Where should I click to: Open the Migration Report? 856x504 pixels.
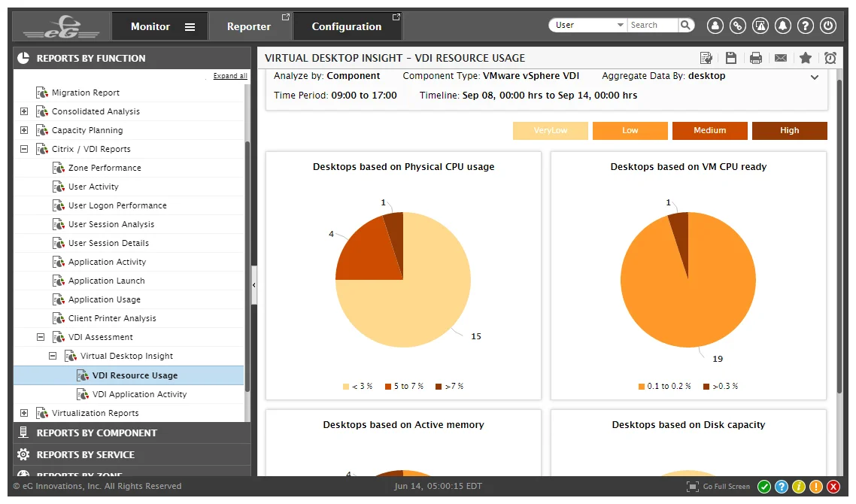point(86,93)
